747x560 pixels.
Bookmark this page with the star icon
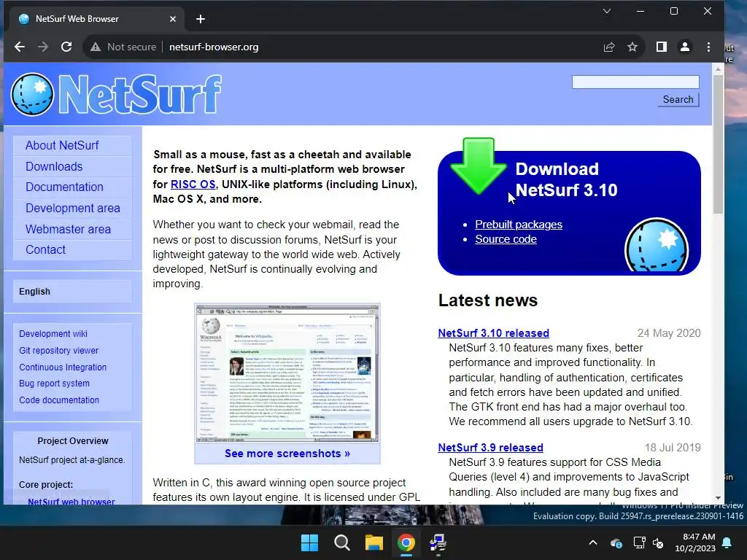[632, 47]
